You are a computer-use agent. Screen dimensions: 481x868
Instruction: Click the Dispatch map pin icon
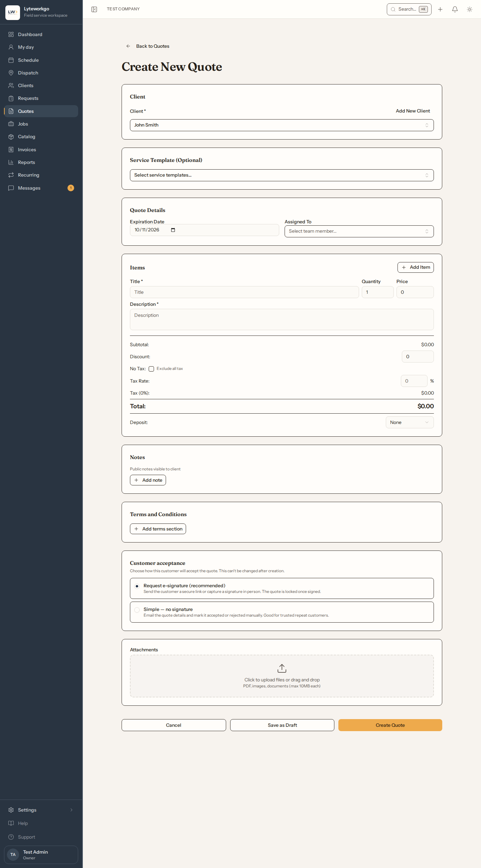(x=11, y=73)
